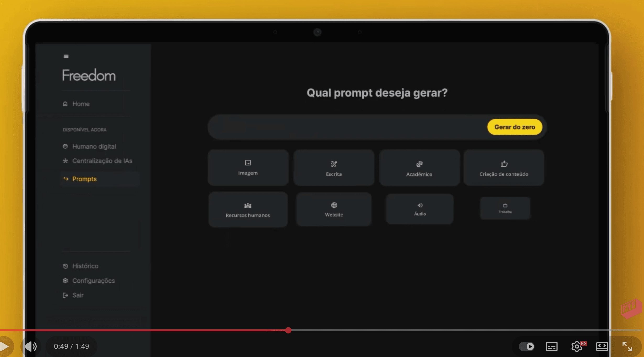This screenshot has height=357, width=644.
Task: Click the hamburger menu icon above Freedom
Action: point(66,56)
